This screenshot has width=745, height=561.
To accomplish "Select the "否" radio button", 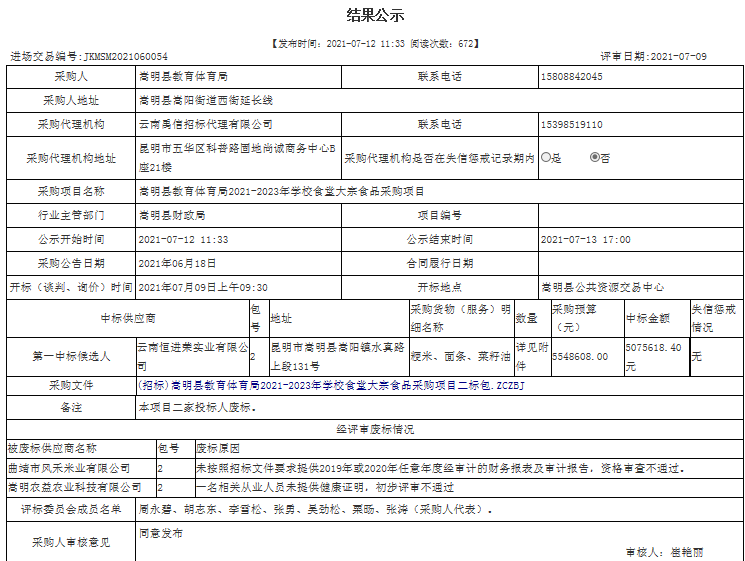I will 595,157.
